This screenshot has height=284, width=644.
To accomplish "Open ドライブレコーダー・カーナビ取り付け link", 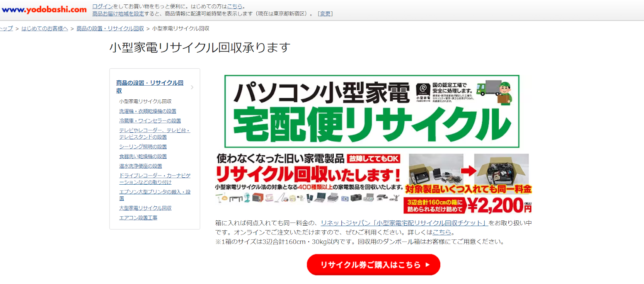I will pyautogui.click(x=155, y=179).
